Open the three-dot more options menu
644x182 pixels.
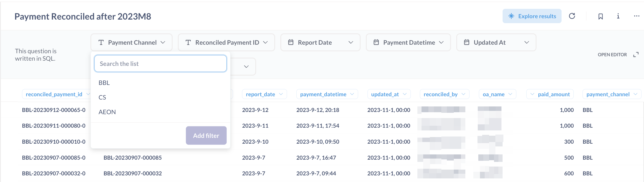point(637,16)
